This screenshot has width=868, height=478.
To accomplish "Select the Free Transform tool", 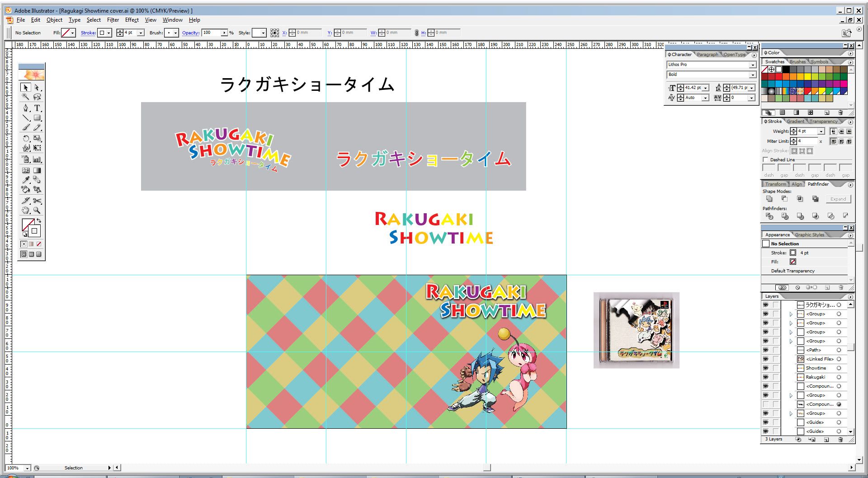I will pyautogui.click(x=37, y=148).
